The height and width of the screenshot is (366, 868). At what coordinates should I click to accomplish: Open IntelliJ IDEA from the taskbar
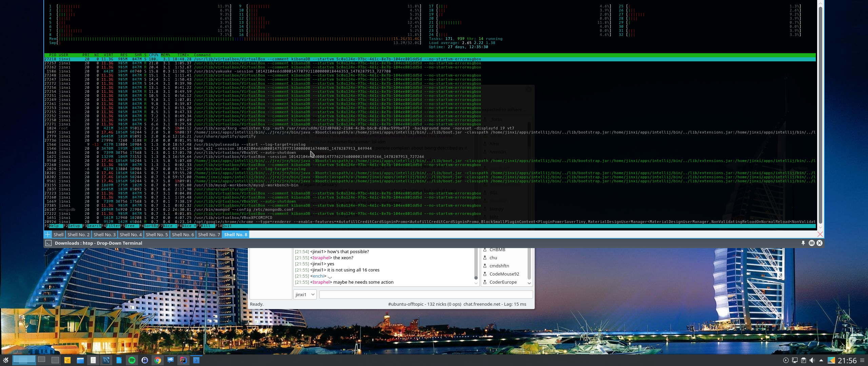point(183,360)
